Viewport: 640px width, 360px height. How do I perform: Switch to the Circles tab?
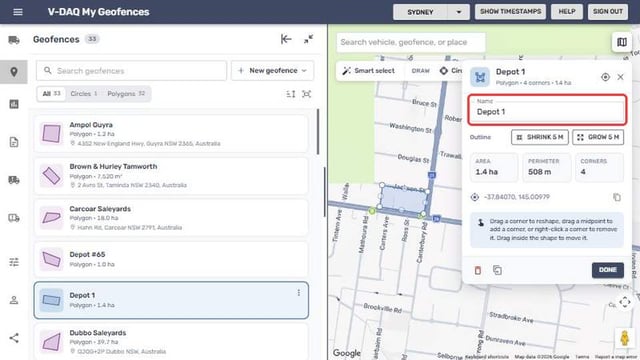84,94
